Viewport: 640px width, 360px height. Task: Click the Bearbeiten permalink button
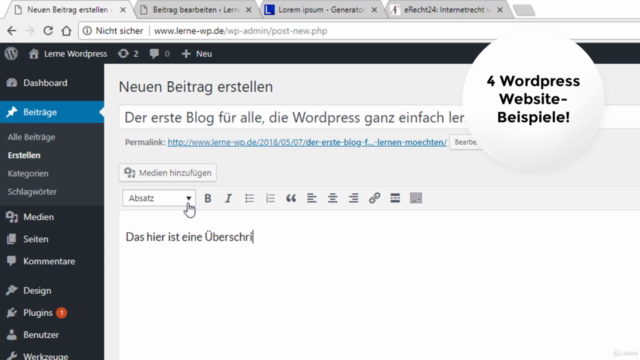pos(466,142)
